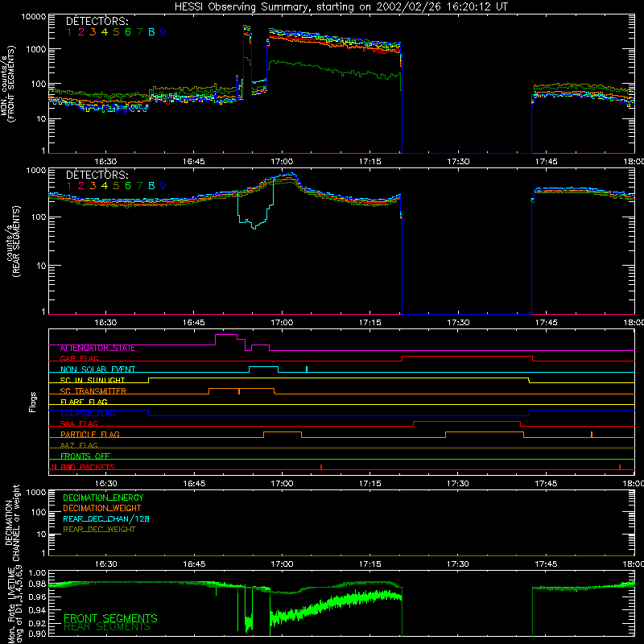Click the REAR SEGMENTS livetime legend
This screenshot has height=644, width=644.
(x=107, y=627)
